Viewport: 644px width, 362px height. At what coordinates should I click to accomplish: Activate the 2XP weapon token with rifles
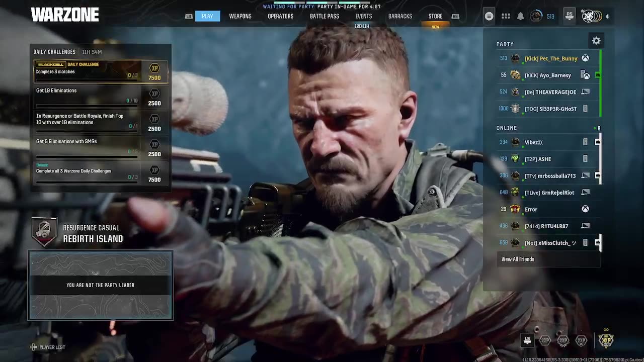click(x=563, y=341)
